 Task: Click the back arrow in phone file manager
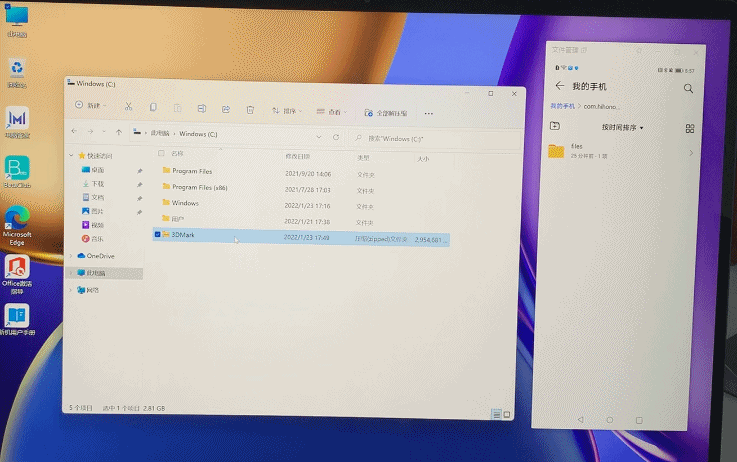(x=559, y=86)
